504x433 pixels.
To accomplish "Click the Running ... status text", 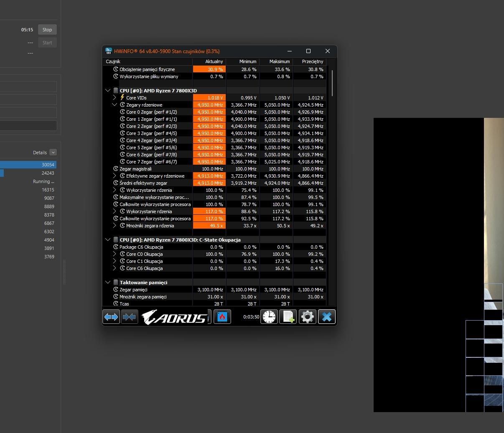I will click(44, 181).
